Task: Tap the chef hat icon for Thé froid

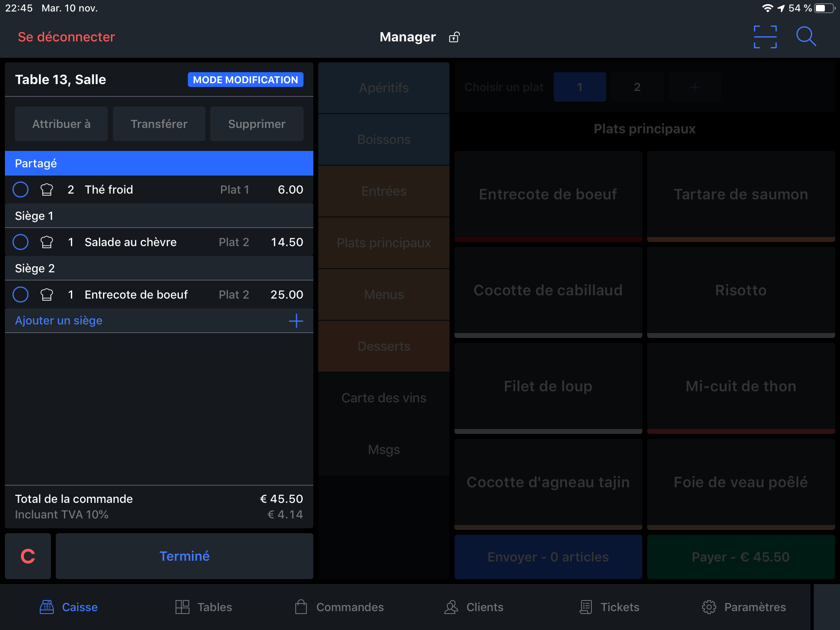Action: (47, 189)
